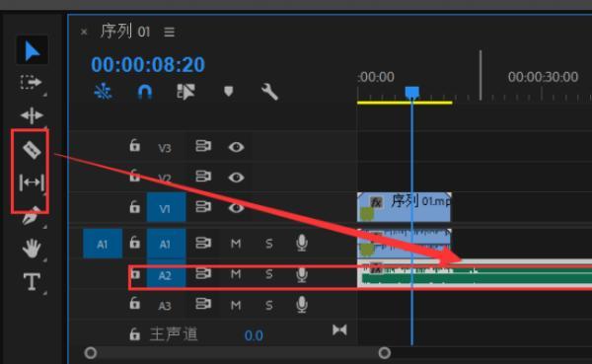Select the 序列 01.mp4 video clip on V1
This screenshot has height=364, width=592.
404,207
